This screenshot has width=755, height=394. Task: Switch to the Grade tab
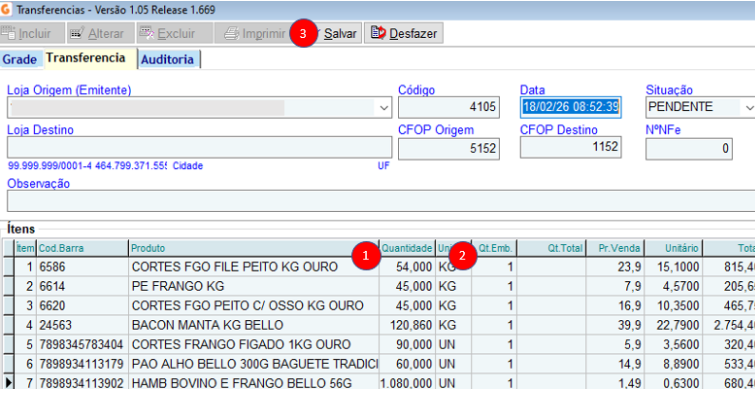point(20,59)
